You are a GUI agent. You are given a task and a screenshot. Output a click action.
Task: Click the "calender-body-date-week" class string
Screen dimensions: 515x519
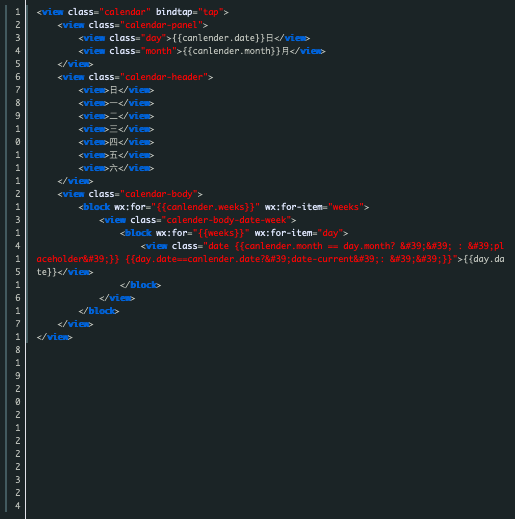tap(226, 220)
